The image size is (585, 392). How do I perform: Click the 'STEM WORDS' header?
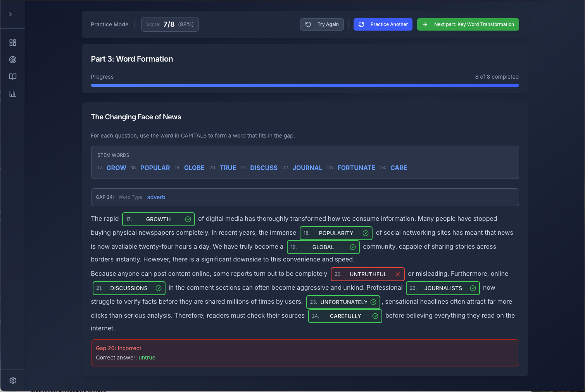[x=113, y=155]
